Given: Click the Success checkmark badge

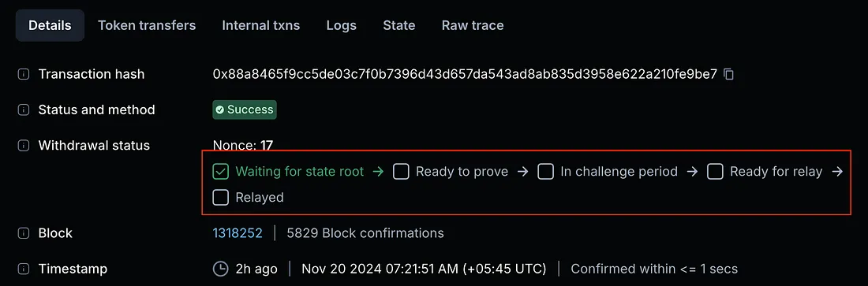Looking at the screenshot, I should point(245,110).
